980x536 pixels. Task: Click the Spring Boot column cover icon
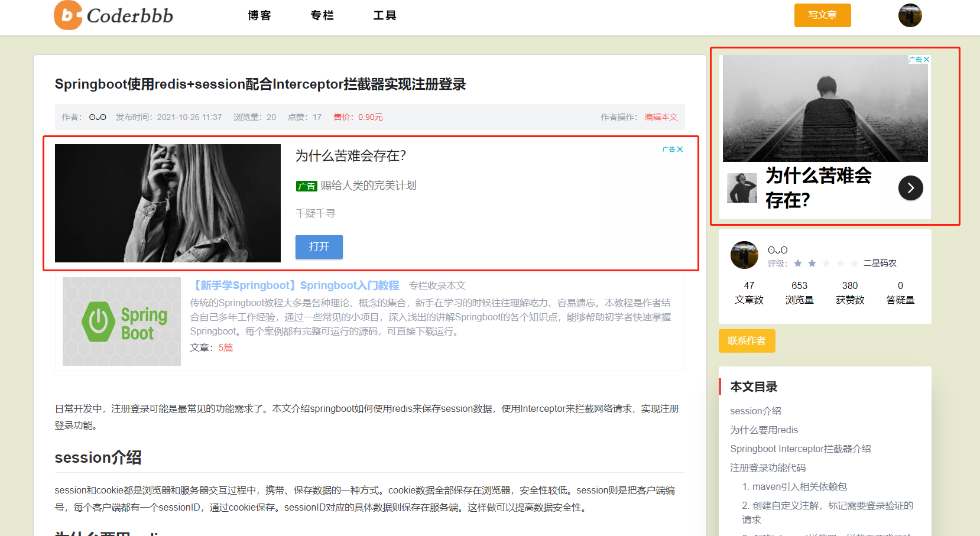(x=121, y=321)
